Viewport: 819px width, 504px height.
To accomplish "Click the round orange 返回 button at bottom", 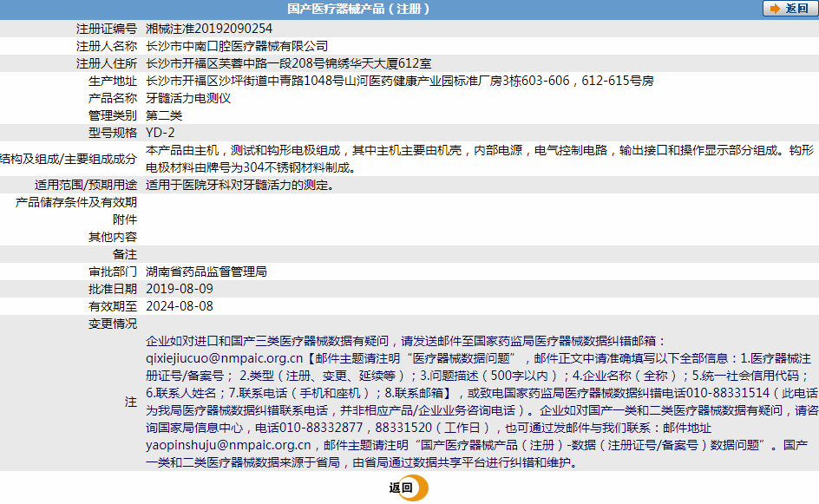I will (x=409, y=488).
